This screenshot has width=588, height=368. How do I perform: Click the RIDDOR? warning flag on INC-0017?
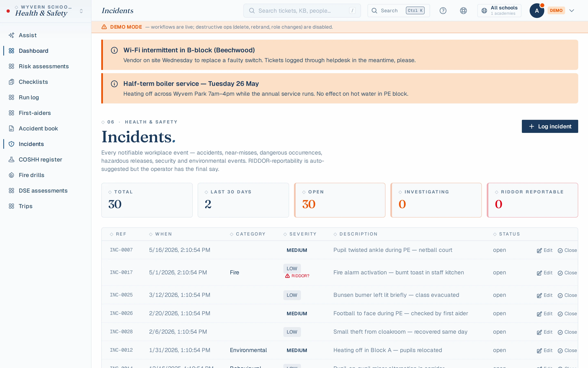[x=297, y=276]
